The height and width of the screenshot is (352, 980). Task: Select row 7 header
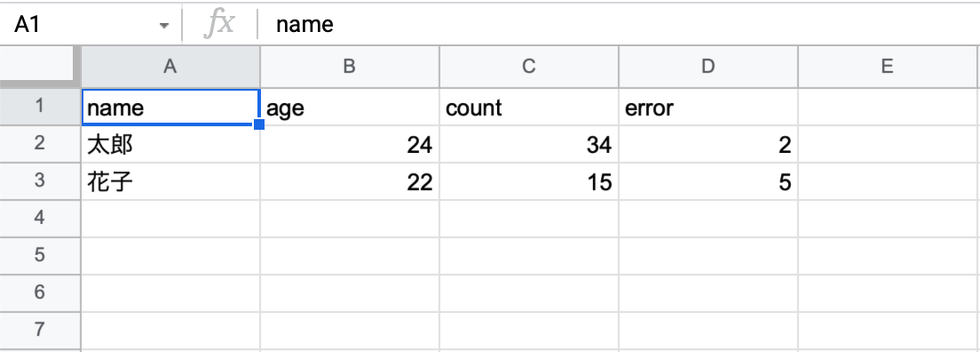(40, 331)
